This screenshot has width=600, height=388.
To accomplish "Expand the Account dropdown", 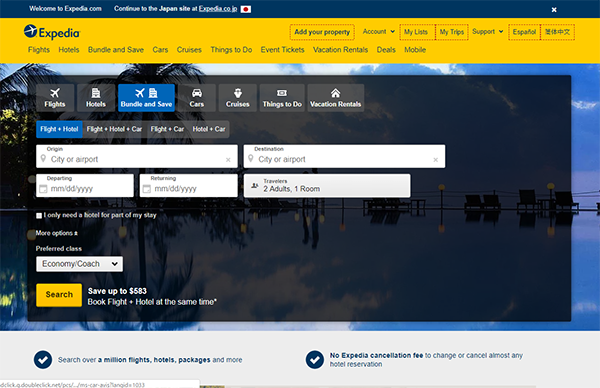I will click(378, 32).
